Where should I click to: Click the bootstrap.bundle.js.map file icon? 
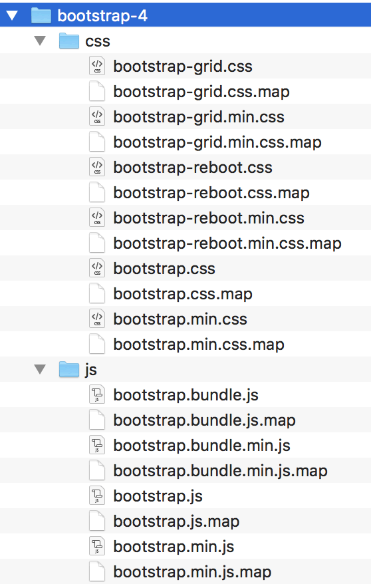pyautogui.click(x=97, y=420)
